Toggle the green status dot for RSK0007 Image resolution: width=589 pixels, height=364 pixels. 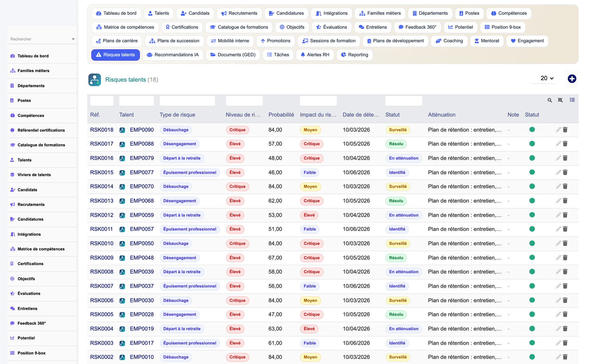coord(532,286)
